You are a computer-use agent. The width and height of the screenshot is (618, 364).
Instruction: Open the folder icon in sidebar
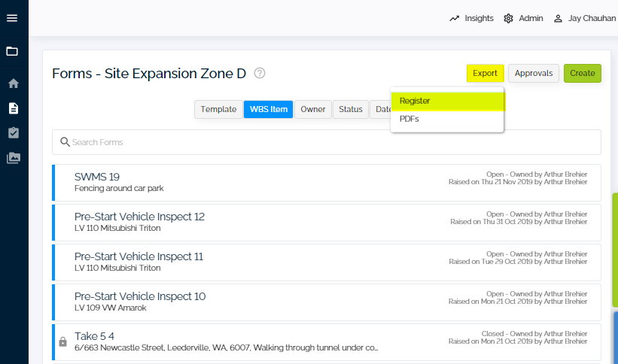point(12,51)
